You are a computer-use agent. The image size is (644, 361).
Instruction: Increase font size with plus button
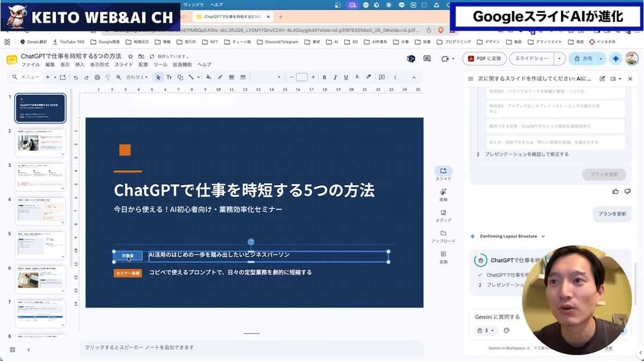[x=312, y=77]
